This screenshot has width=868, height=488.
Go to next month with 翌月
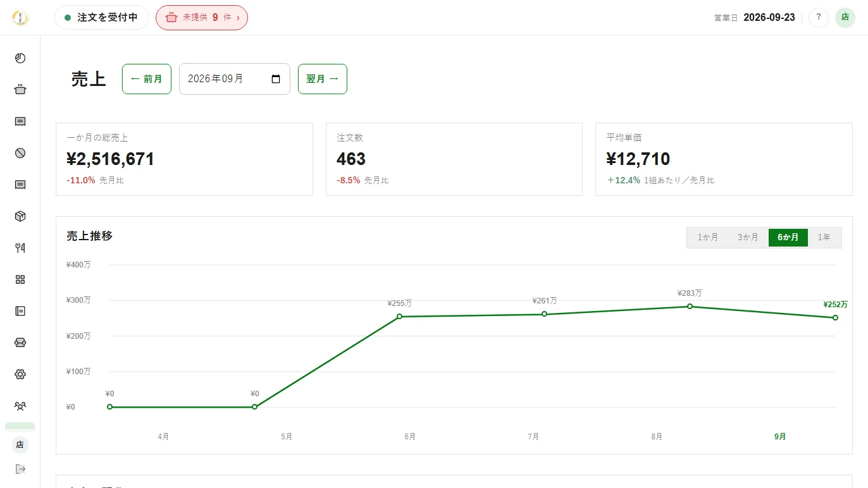[x=323, y=79]
